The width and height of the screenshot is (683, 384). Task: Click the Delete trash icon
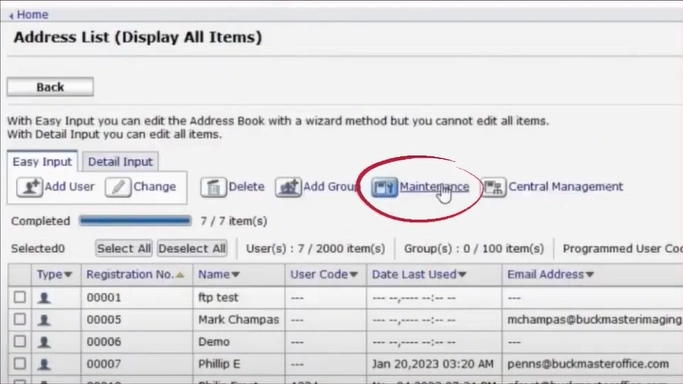(213, 187)
